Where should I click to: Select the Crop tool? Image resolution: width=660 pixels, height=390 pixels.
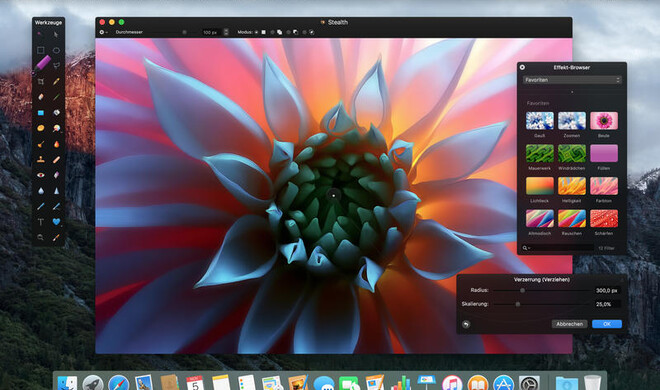coord(40,81)
